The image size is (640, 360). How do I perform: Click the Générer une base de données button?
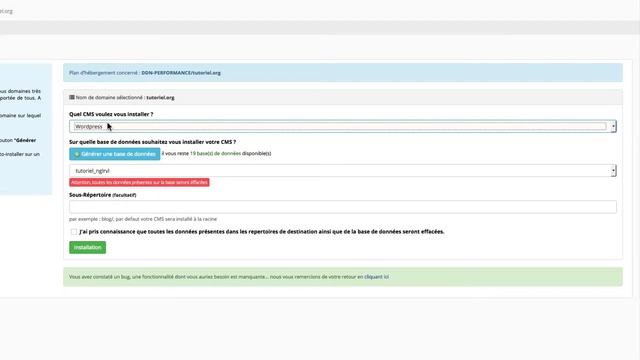click(115, 154)
